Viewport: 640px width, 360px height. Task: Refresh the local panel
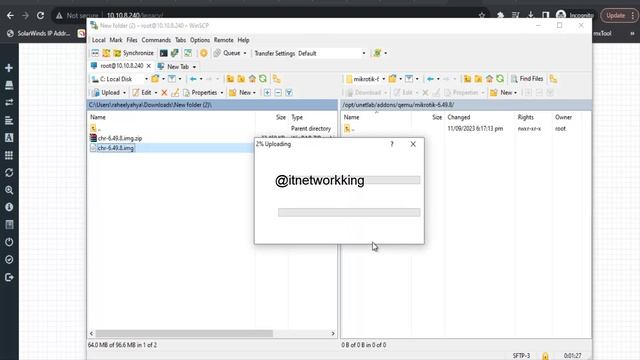tap(263, 79)
